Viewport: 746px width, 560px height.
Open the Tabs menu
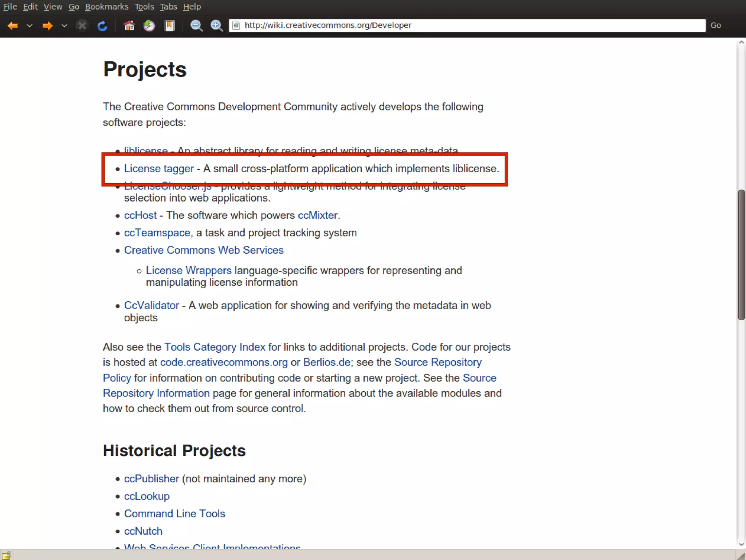click(x=168, y=7)
